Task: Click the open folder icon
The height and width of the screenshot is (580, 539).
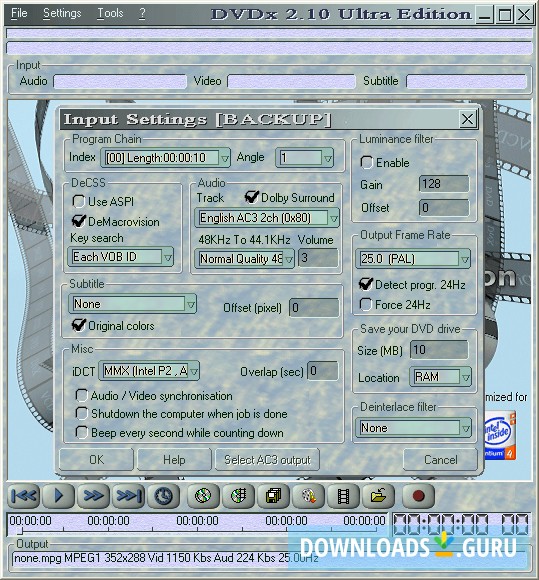Action: 378,496
